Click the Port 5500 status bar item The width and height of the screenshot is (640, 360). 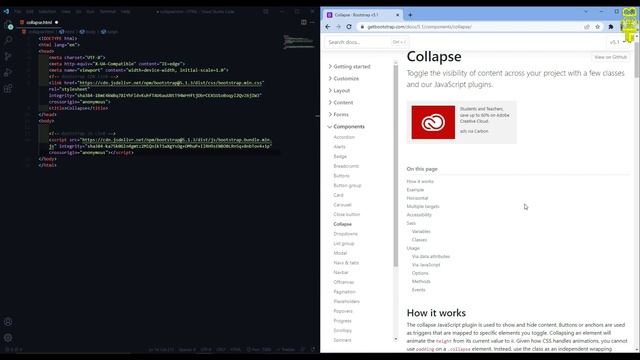[x=259, y=349]
